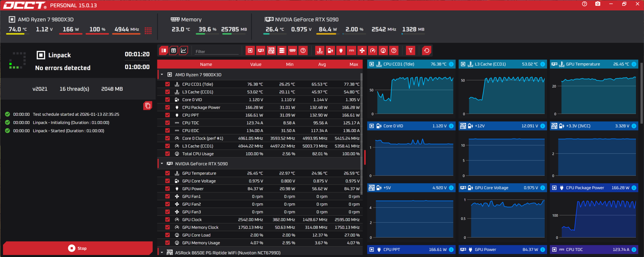Image resolution: width=644 pixels, height=257 pixels.
Task: Collapse the AMD Ryzen 7 9800X3D group
Action: pos(162,74)
